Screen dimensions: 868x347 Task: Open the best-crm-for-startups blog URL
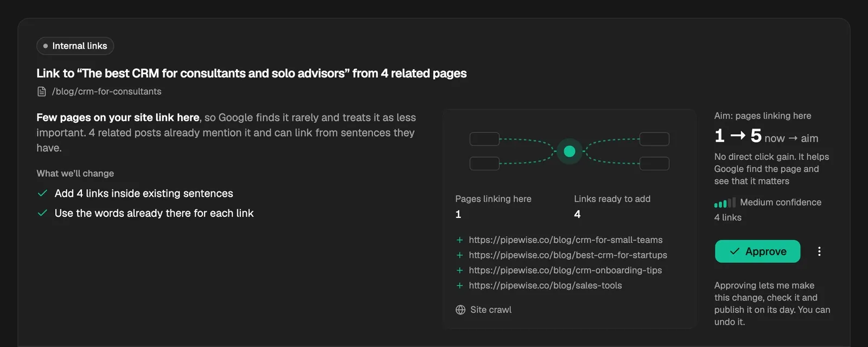[x=567, y=255]
